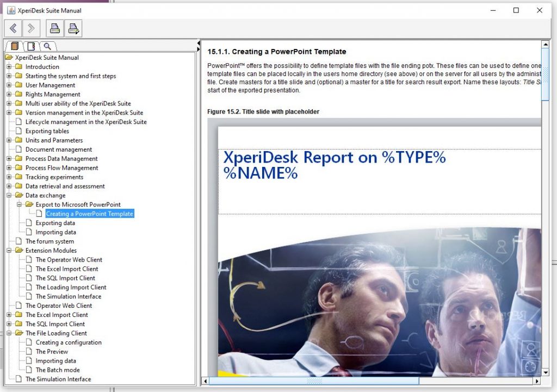
Task: Click the Java icon in title bar
Action: coord(11,10)
